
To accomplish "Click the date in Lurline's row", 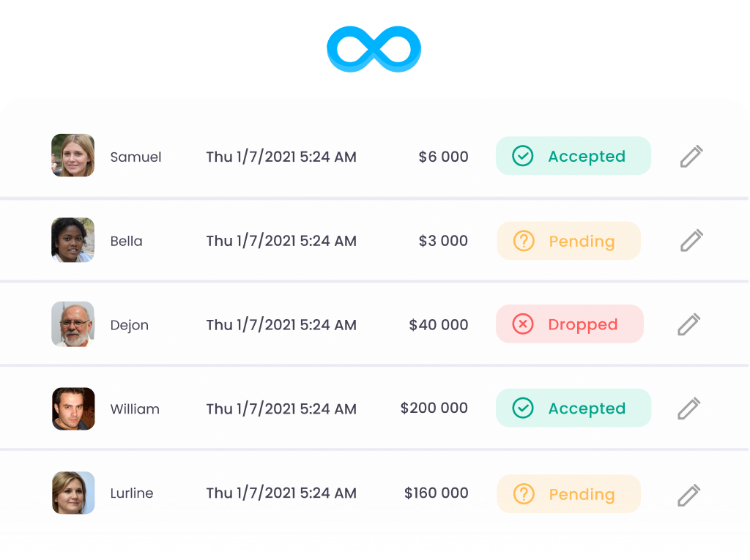I will point(281,493).
